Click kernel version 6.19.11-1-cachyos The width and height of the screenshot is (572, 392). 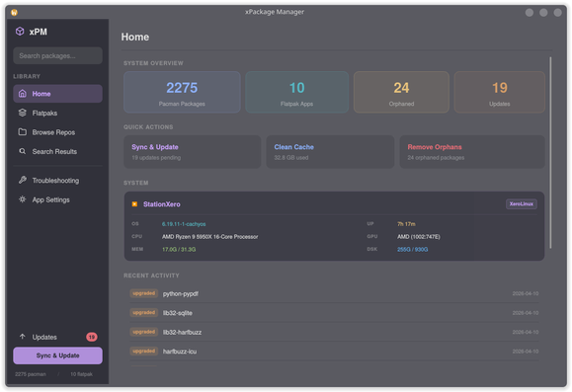[184, 224]
